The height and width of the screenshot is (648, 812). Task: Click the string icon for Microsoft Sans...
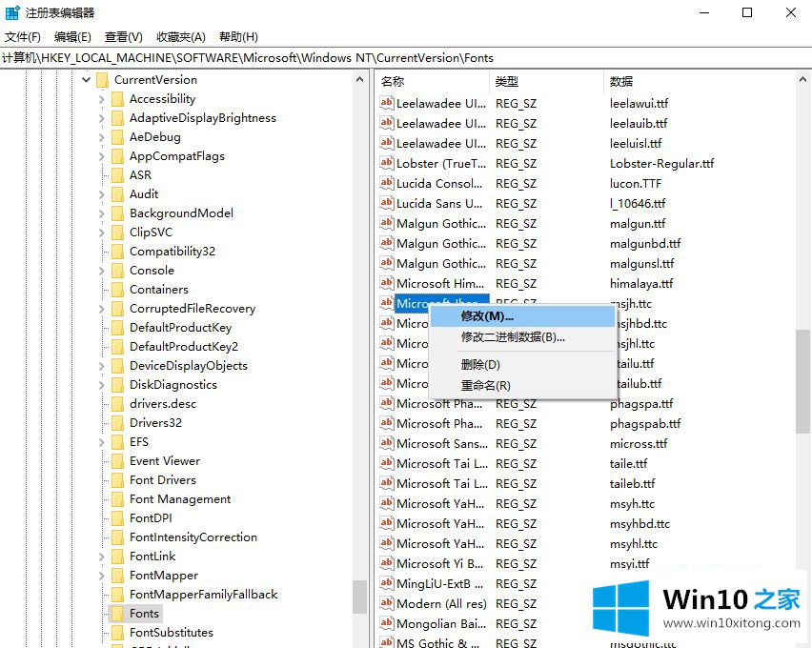[386, 443]
